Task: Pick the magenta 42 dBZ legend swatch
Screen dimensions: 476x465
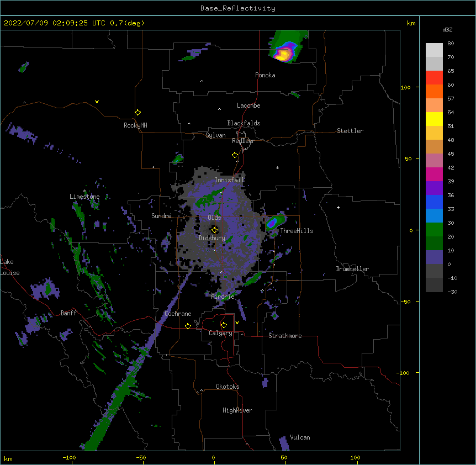Action: click(434, 174)
